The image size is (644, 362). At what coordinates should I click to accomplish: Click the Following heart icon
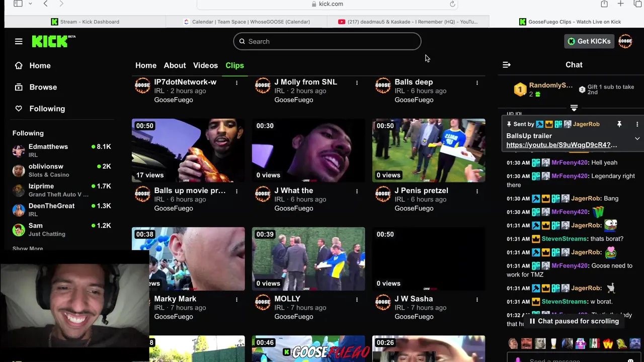tap(19, 109)
